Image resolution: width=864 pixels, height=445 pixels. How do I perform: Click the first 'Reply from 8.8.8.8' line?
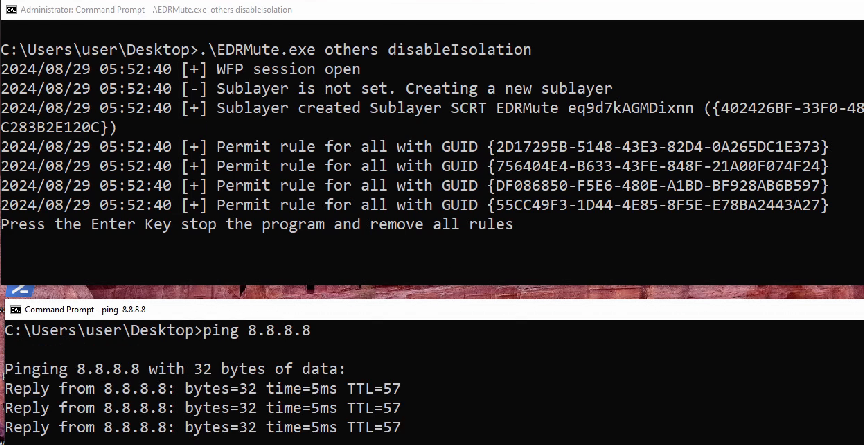202,388
